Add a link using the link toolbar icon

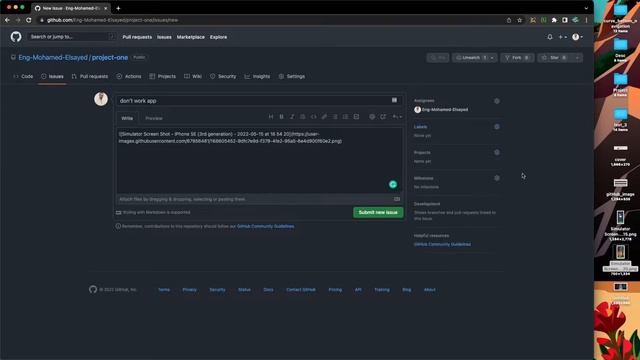pos(324,117)
